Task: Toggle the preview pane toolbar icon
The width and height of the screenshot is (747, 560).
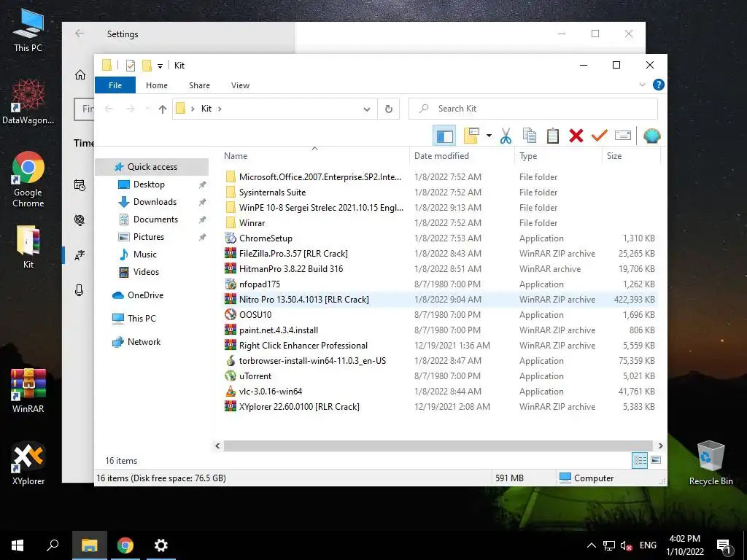Action: (x=444, y=136)
